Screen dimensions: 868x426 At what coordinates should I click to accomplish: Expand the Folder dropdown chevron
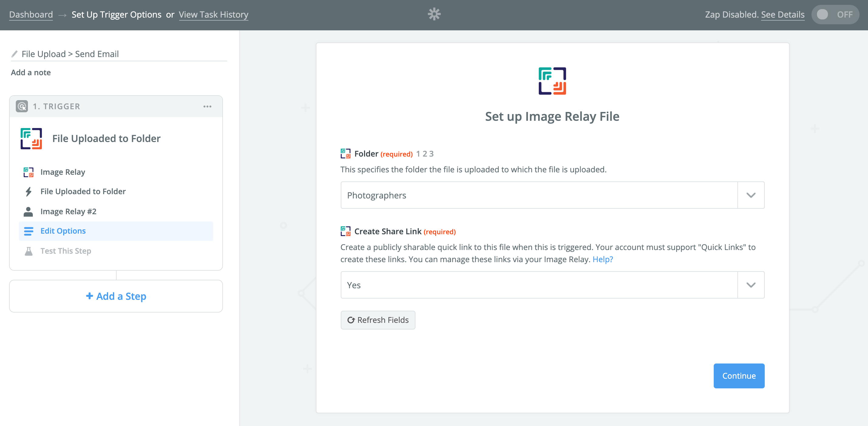(x=751, y=195)
